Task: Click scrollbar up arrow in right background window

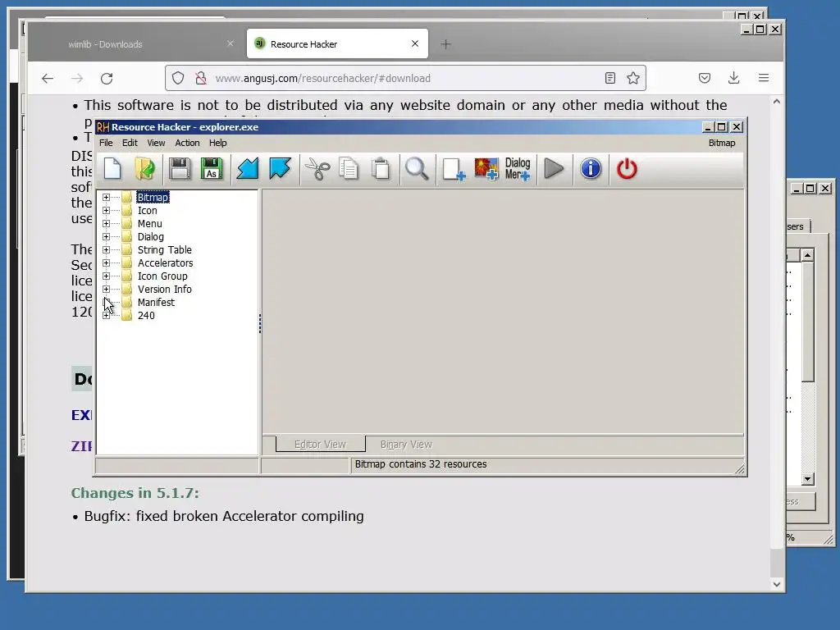Action: [x=807, y=254]
